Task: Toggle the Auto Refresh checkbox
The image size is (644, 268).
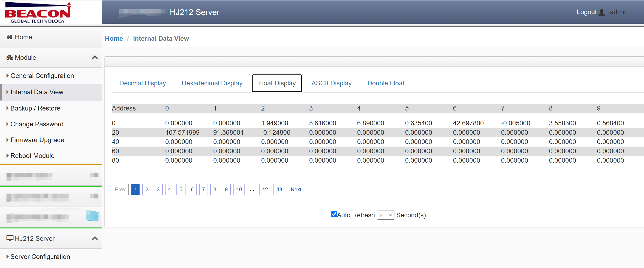Action: pos(334,214)
